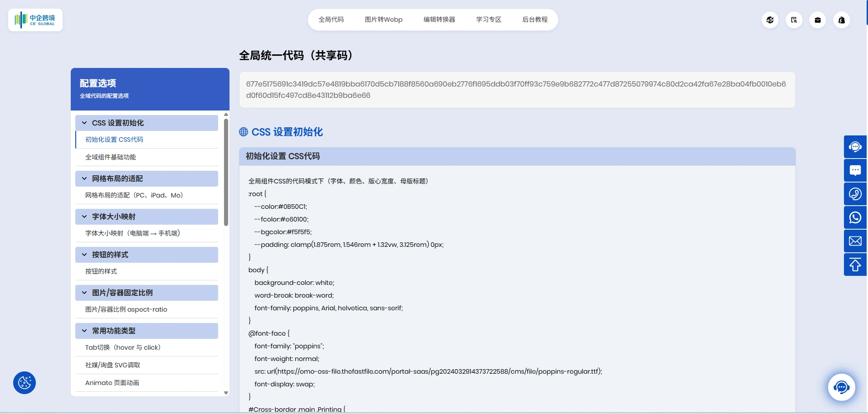
Task: Open the 图片转Webp menu item
Action: [383, 19]
